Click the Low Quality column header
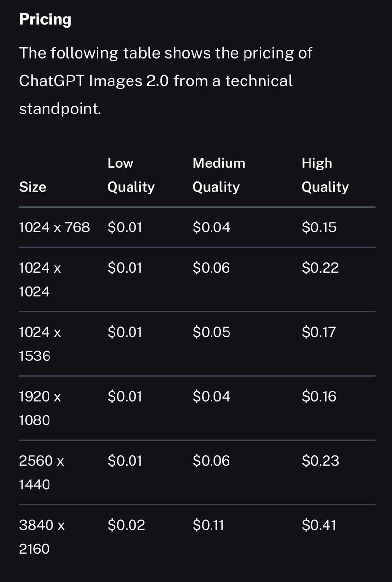The image size is (392, 582). point(131,175)
